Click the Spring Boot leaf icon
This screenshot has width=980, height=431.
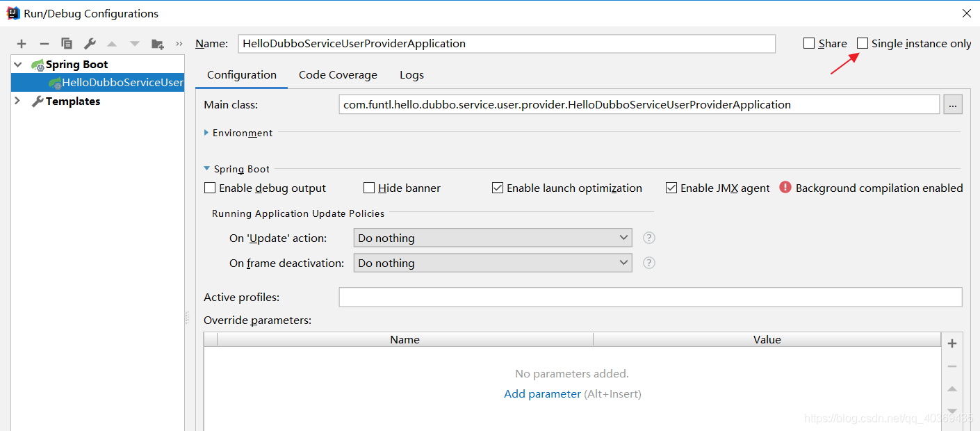38,65
